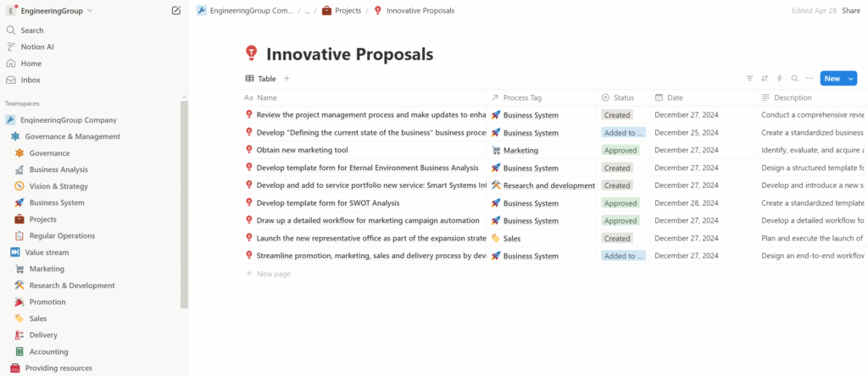Open the three-dots view options menu
The image size is (868, 376).
click(810, 79)
